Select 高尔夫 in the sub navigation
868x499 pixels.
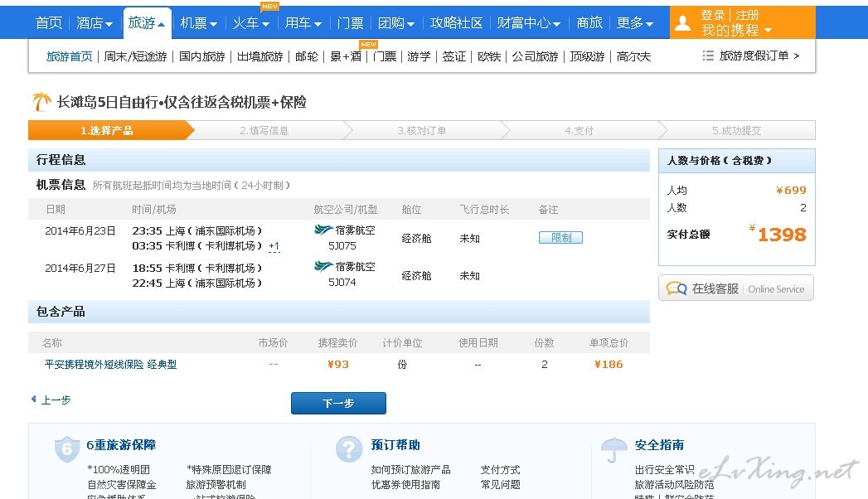click(633, 56)
